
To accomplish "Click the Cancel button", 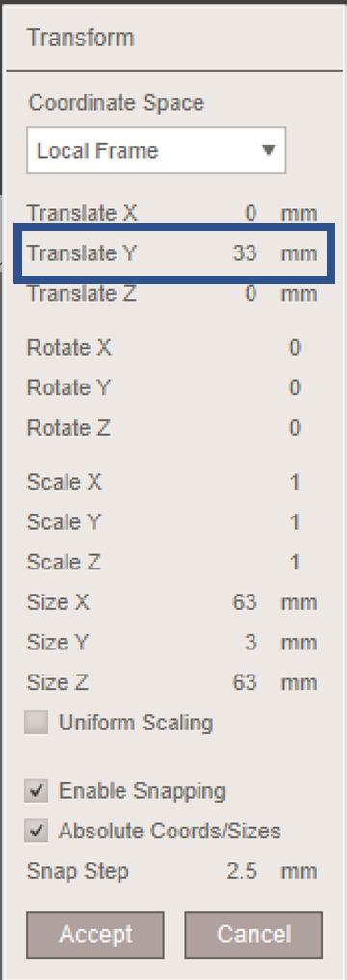I will point(254,935).
